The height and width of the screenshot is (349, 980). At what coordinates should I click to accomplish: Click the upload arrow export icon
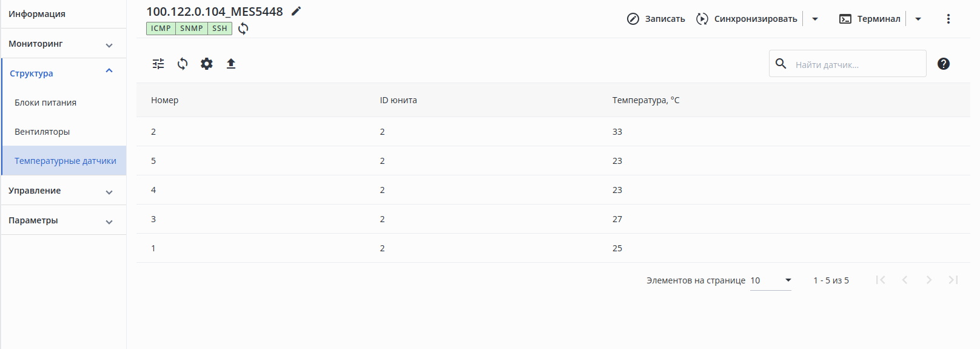[231, 64]
